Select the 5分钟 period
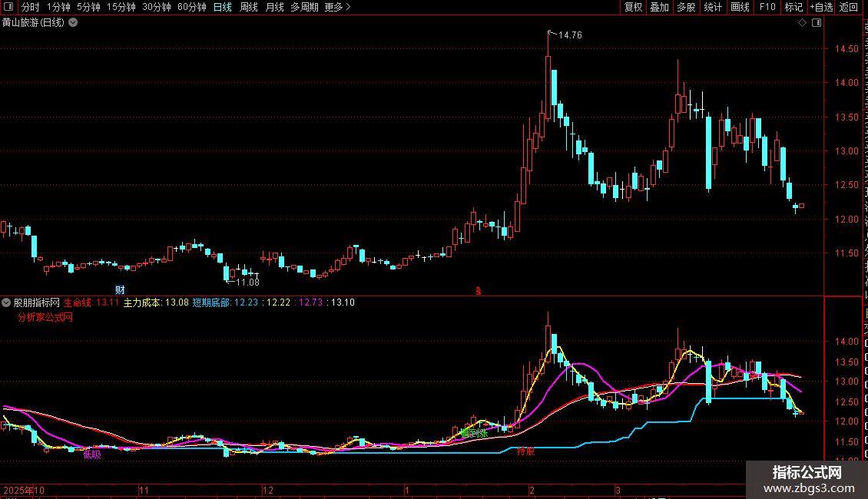Viewport: 868px width, 499px height. pos(88,7)
